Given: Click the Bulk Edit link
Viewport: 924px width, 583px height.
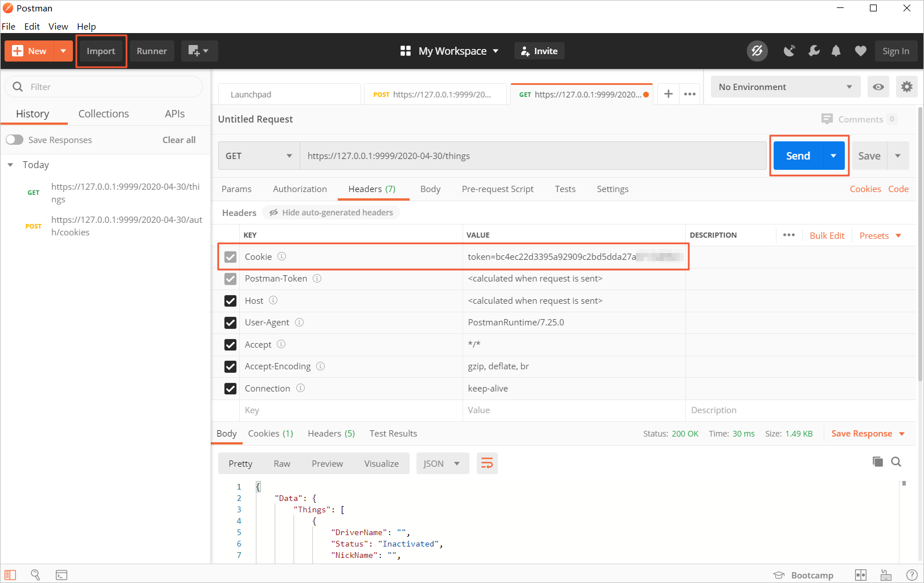Looking at the screenshot, I should coord(827,235).
